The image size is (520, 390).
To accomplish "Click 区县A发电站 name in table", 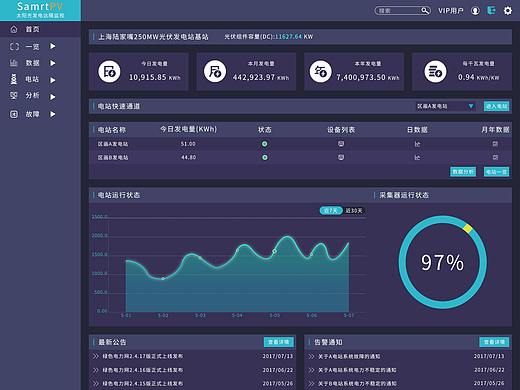I will [x=113, y=144].
